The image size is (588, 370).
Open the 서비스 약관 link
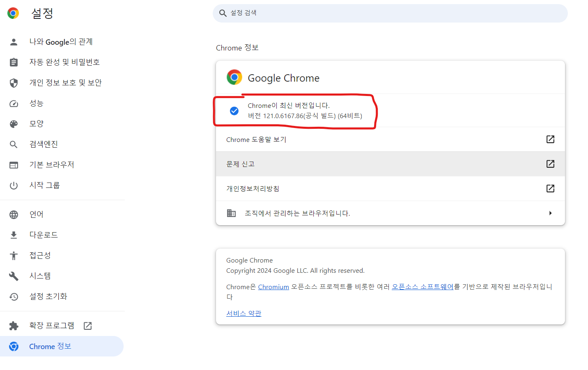pos(244,313)
